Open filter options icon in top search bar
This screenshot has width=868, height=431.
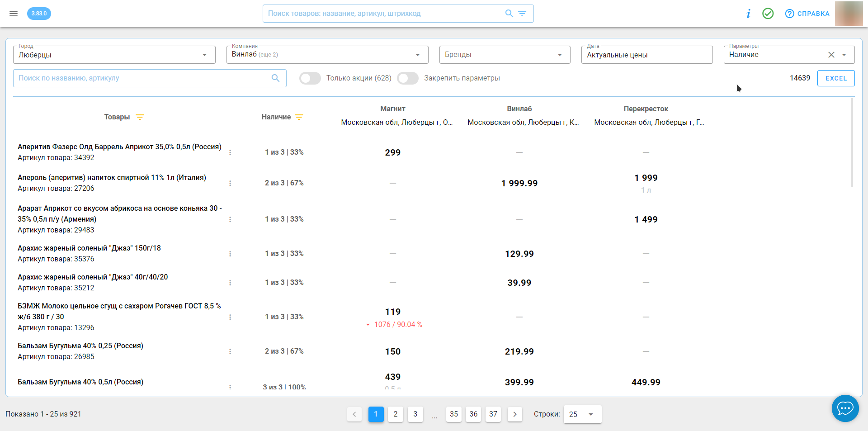tap(522, 14)
